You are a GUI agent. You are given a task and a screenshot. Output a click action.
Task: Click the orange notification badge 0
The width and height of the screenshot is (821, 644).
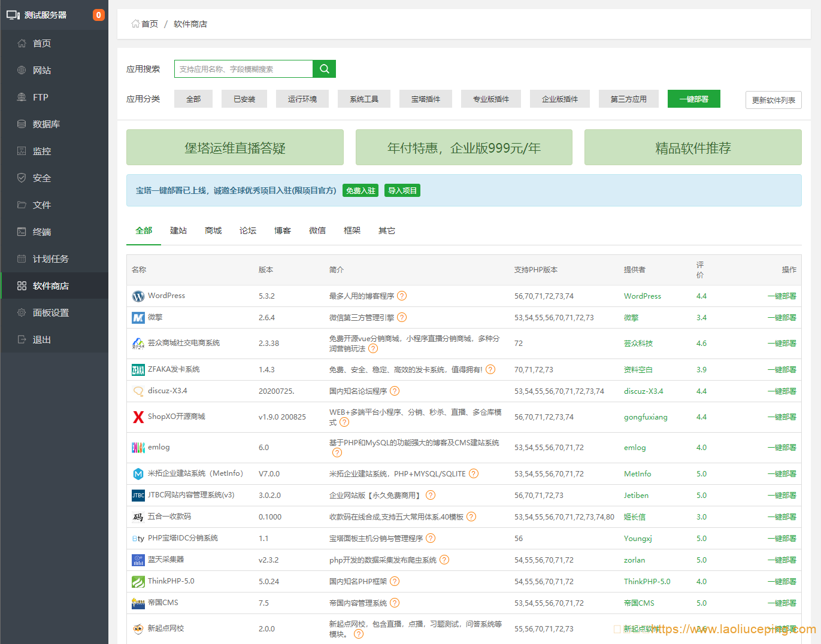click(99, 15)
